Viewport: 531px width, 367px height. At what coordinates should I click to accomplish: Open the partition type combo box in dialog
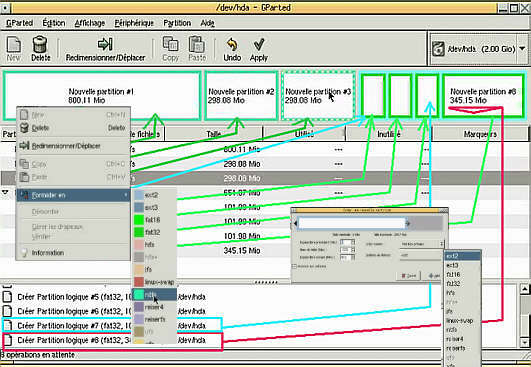click(x=422, y=244)
